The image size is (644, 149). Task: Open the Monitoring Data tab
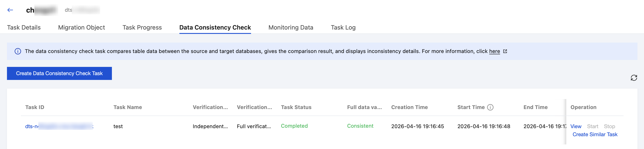point(291,27)
